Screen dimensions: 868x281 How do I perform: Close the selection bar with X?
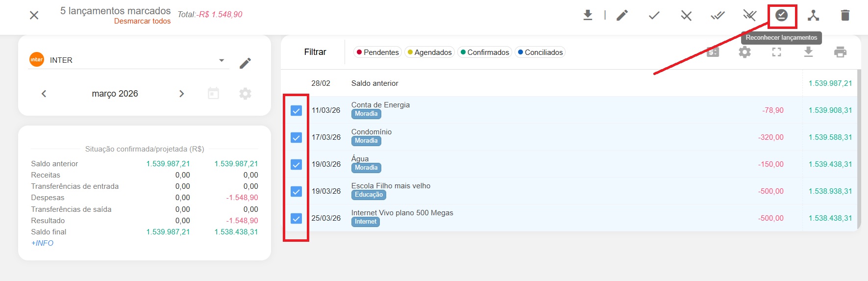[x=34, y=15]
